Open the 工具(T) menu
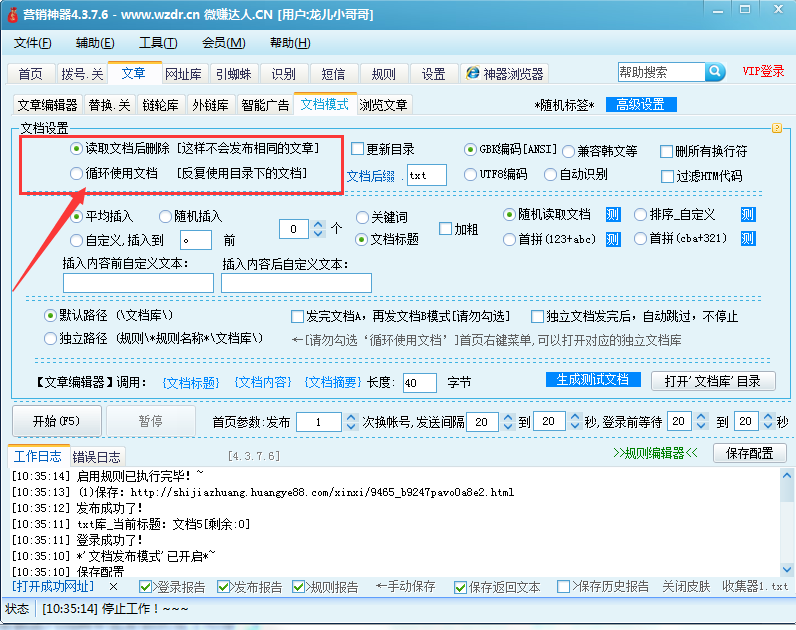This screenshot has height=630, width=796. (x=158, y=43)
